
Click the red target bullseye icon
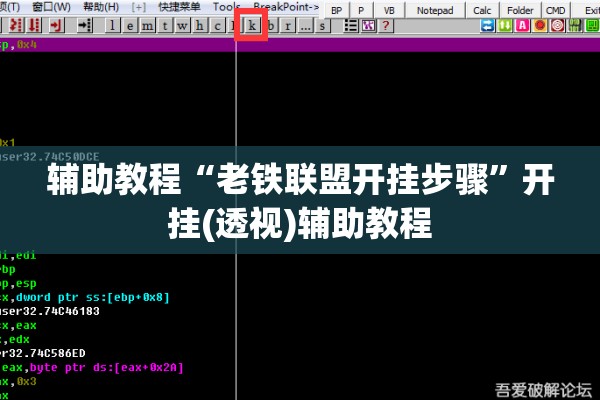pyautogui.click(x=558, y=26)
